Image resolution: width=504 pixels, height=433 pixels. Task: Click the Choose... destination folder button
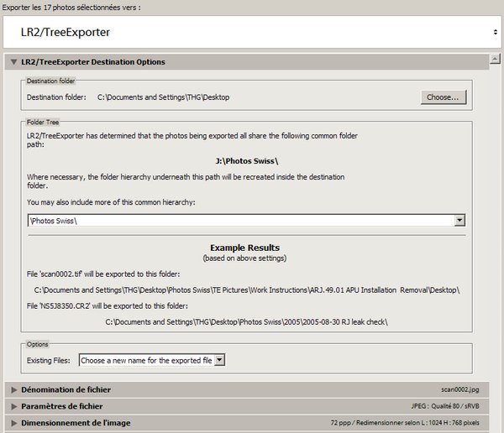point(444,97)
